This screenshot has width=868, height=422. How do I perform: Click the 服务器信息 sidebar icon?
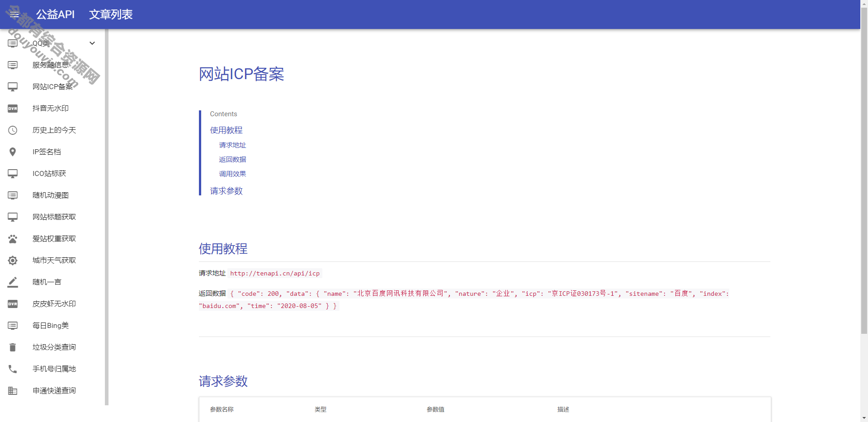point(13,65)
